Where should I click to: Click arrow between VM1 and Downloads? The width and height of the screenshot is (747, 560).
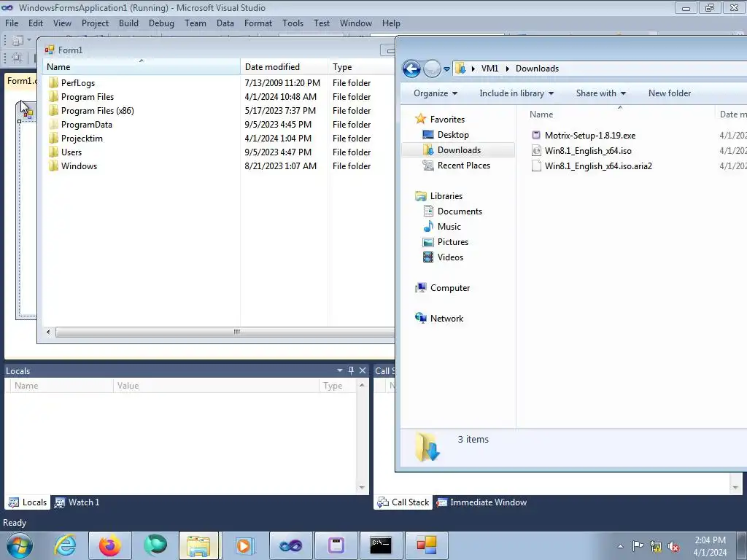pos(508,69)
